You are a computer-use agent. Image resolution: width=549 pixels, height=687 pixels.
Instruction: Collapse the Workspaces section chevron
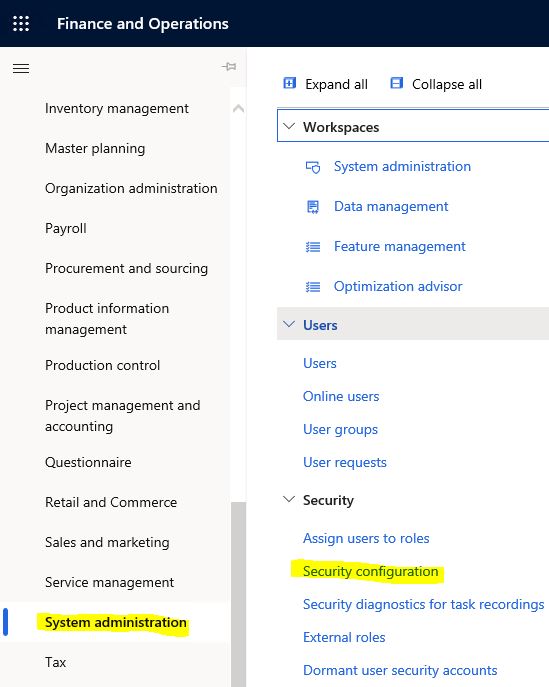tap(289, 126)
